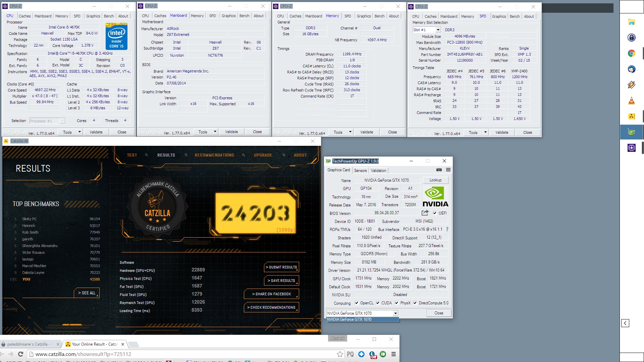Click green circular extension icon in Chrome

(383, 354)
